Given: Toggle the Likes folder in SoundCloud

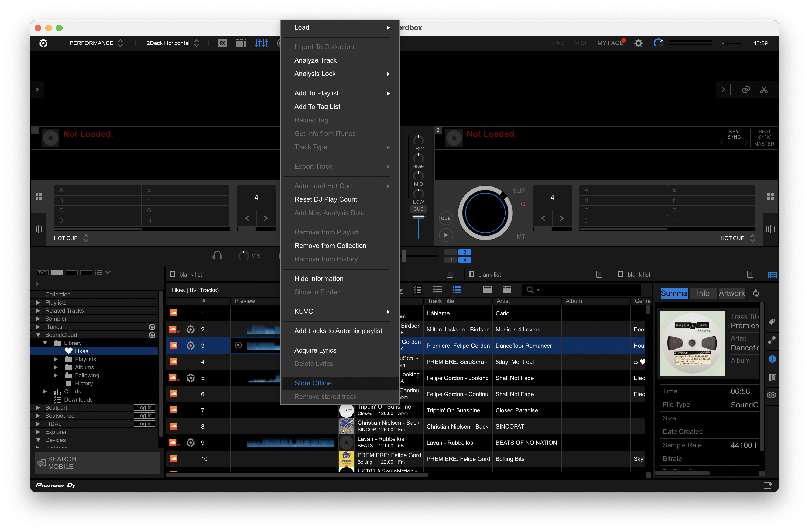Looking at the screenshot, I should (82, 351).
